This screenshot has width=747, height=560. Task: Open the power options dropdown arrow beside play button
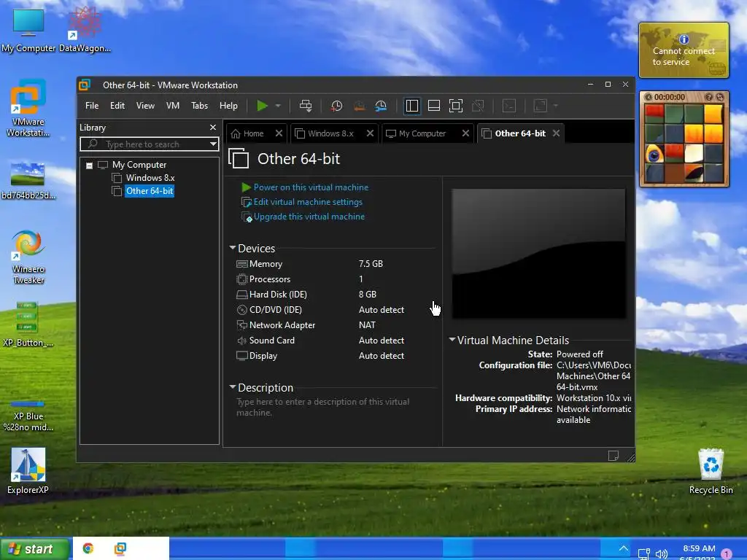[278, 106]
